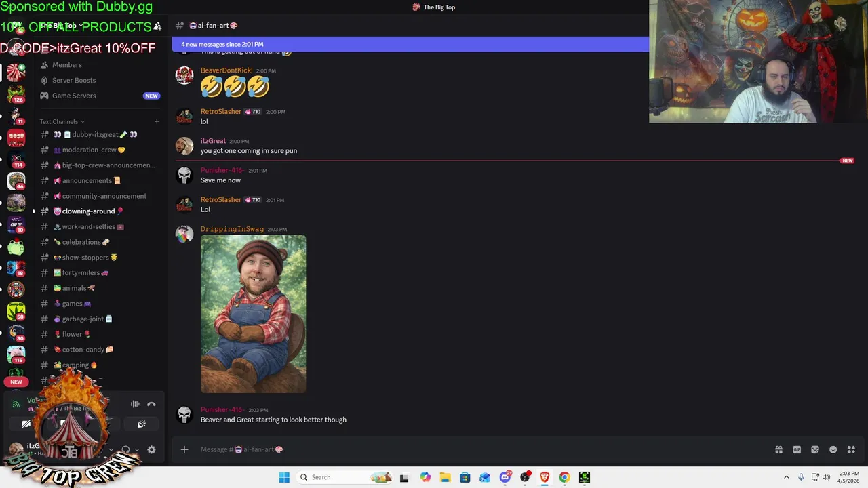The height and width of the screenshot is (488, 868).
Task: Open Brave browser from taskbar
Action: click(545, 477)
